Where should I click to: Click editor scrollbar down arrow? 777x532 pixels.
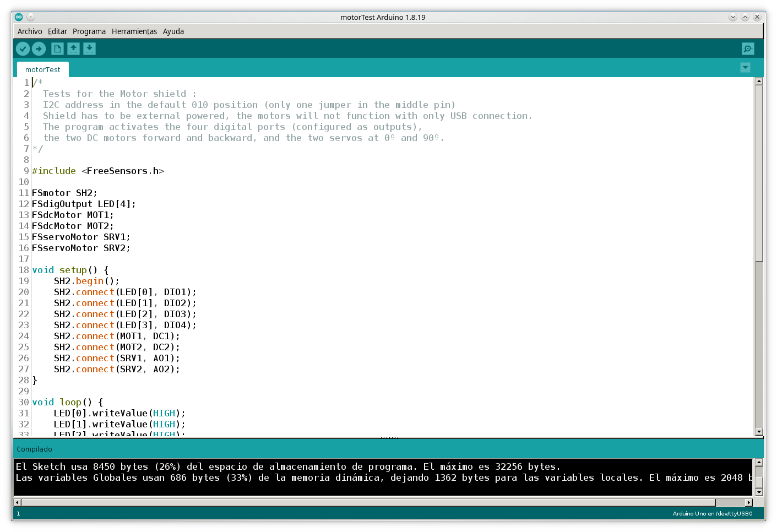(759, 432)
